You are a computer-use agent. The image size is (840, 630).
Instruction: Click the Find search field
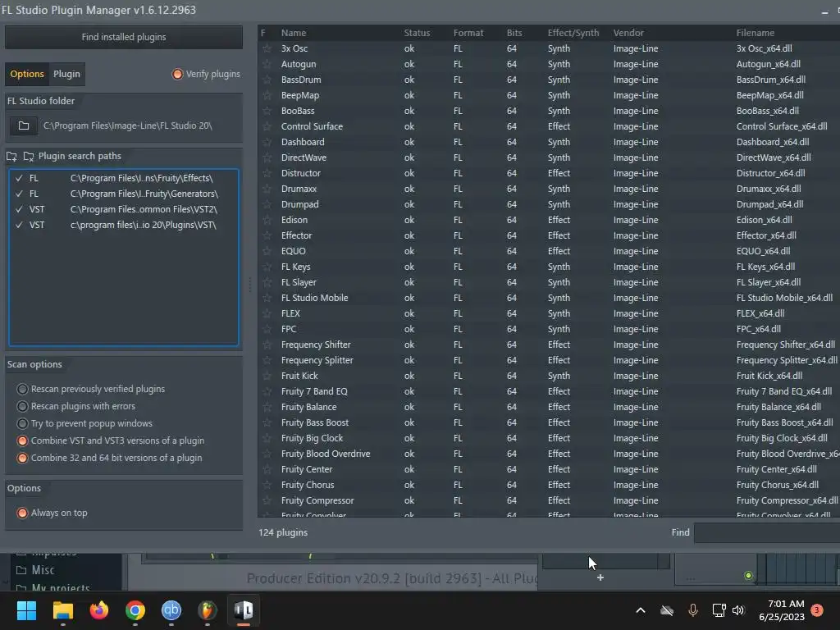767,532
